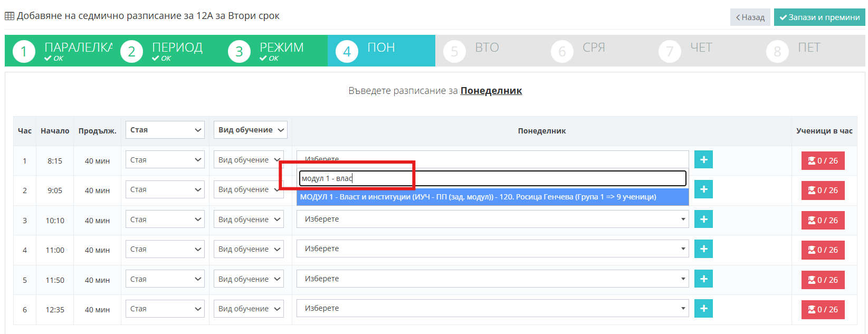Click the plus icon in row 5

703,279
